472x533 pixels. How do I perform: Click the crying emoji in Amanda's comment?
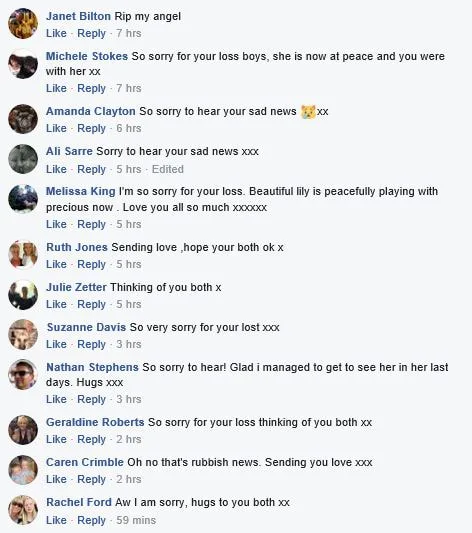(x=308, y=112)
